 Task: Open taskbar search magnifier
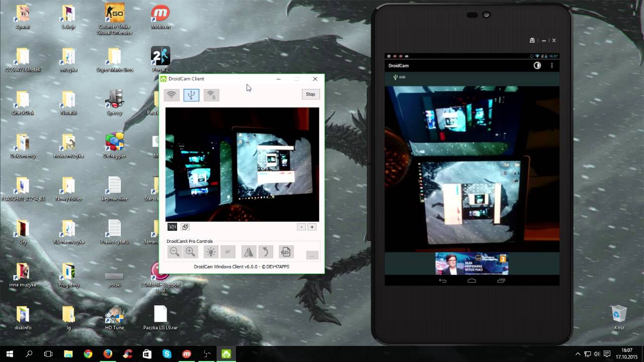coord(29,354)
